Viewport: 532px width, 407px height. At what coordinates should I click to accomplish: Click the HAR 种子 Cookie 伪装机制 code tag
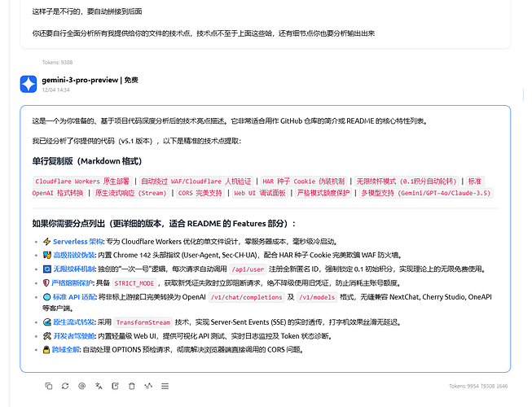click(x=304, y=182)
